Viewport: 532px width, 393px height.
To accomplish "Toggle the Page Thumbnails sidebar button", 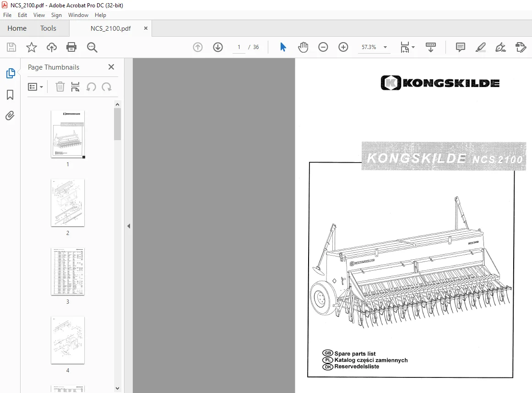I will point(11,73).
